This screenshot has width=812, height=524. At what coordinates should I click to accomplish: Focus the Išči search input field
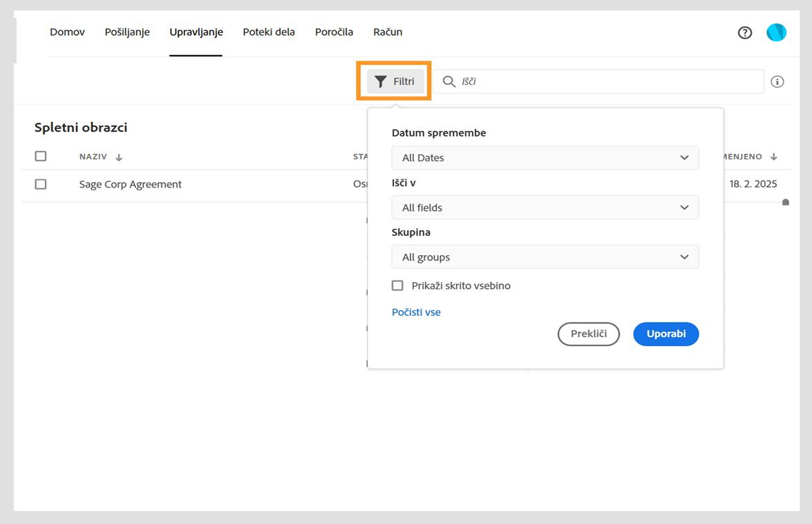click(x=607, y=81)
